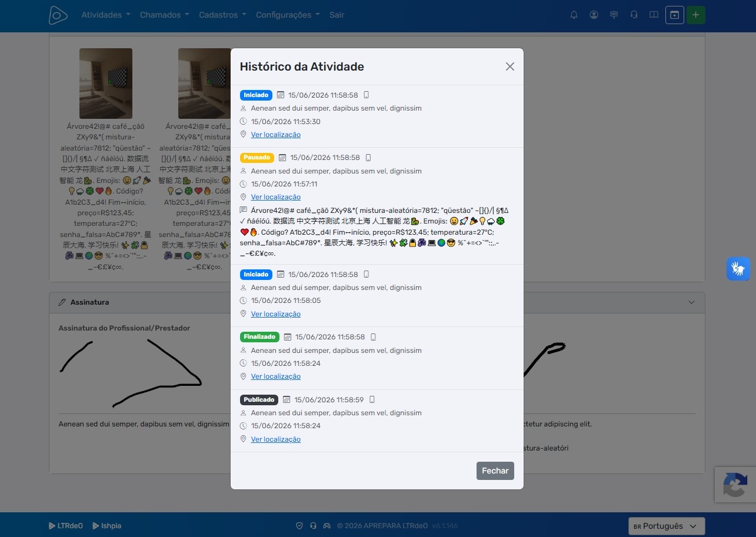This screenshot has height=537, width=756.
Task: Click the shield icon in the footer
Action: 299,526
